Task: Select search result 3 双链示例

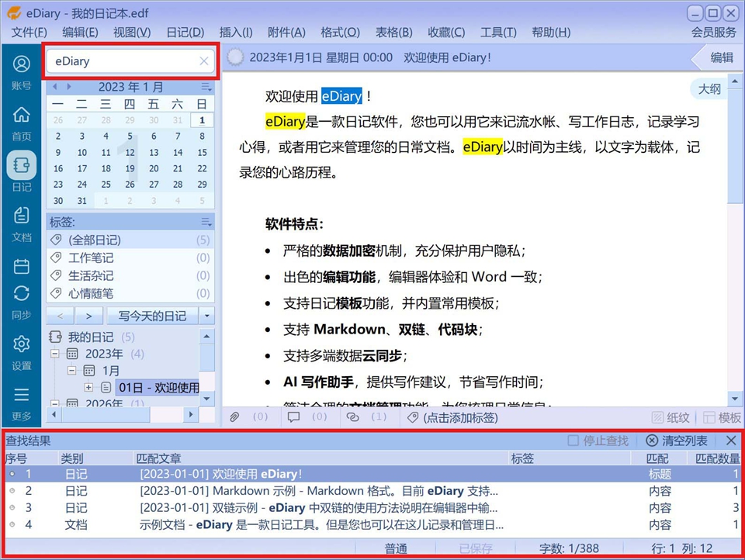Action: [x=372, y=508]
